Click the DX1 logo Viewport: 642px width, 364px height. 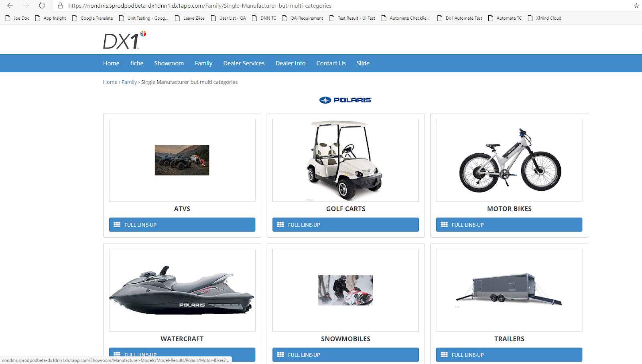pyautogui.click(x=124, y=40)
